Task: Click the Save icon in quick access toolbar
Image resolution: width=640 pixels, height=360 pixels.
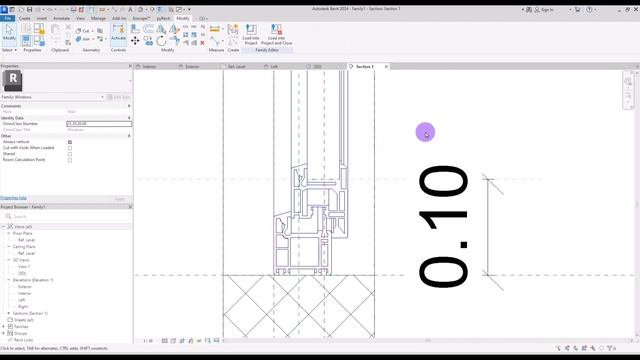Action: pyautogui.click(x=29, y=9)
